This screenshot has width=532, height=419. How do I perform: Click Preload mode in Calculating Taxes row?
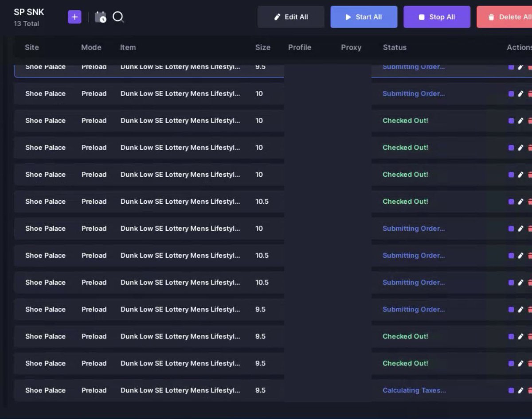click(x=94, y=390)
